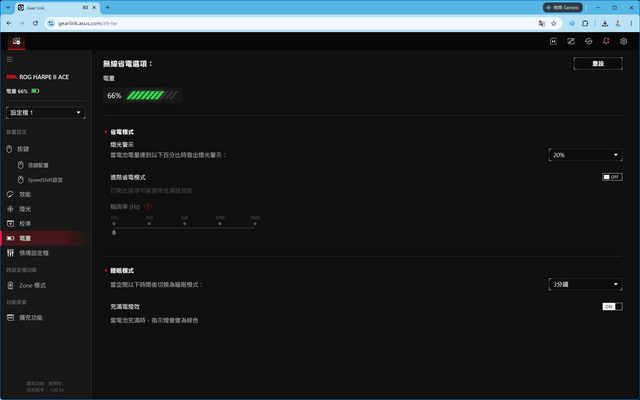Screen dimensions: 640x400
Task: Open 擴充功能 in the sidebar
Action: pyautogui.click(x=31, y=318)
